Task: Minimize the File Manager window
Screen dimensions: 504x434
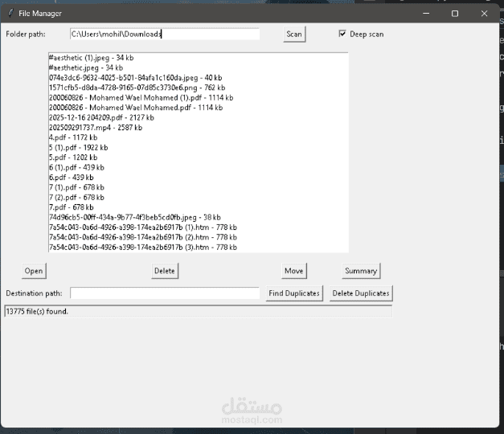Action: click(x=426, y=13)
